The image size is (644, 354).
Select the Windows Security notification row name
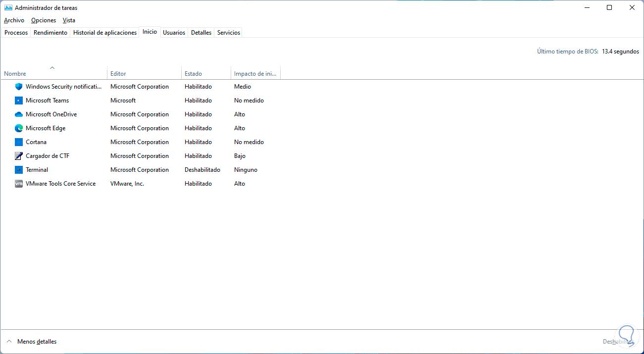tap(63, 87)
